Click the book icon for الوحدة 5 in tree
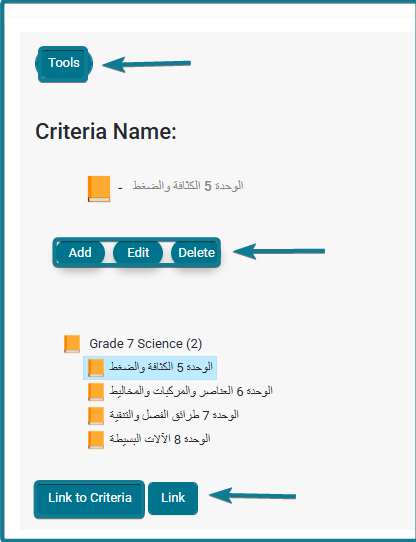This screenshot has height=542, width=416. 96,368
